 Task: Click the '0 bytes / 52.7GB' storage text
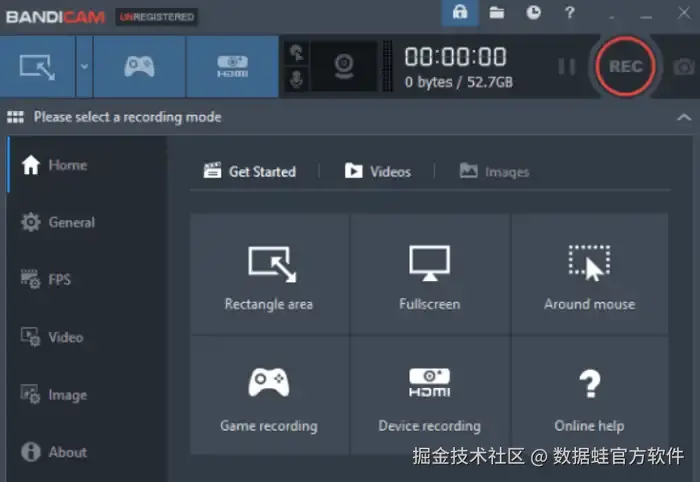pyautogui.click(x=459, y=82)
